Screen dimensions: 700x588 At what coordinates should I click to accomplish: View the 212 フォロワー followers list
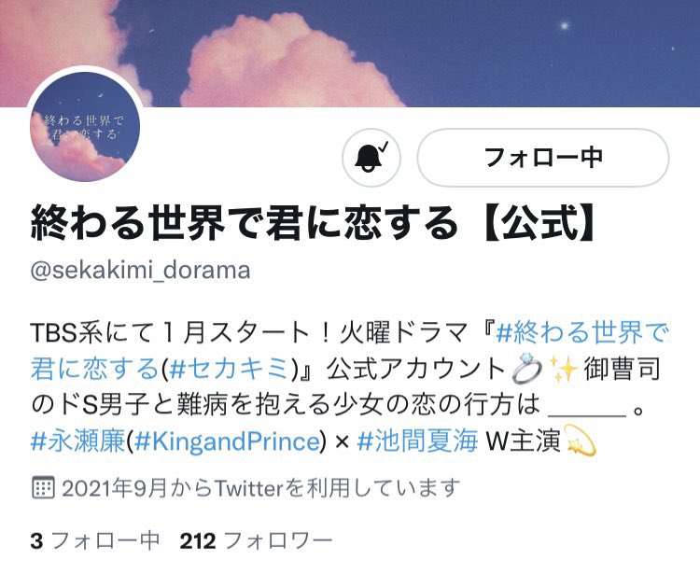(256, 540)
